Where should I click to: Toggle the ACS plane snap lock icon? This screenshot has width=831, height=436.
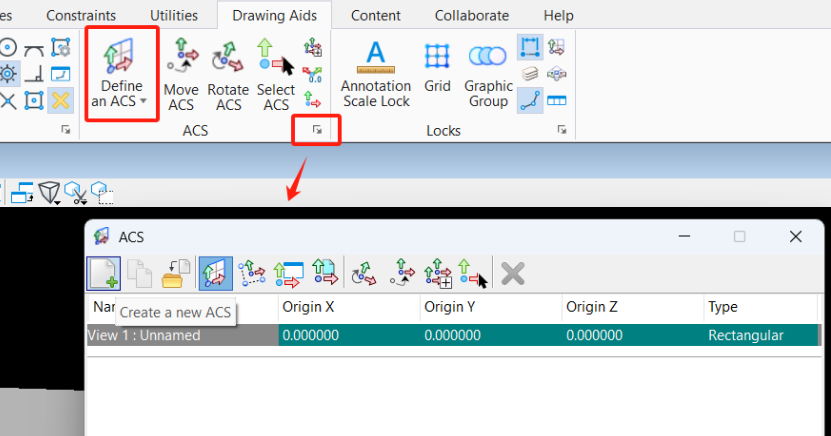(x=556, y=74)
